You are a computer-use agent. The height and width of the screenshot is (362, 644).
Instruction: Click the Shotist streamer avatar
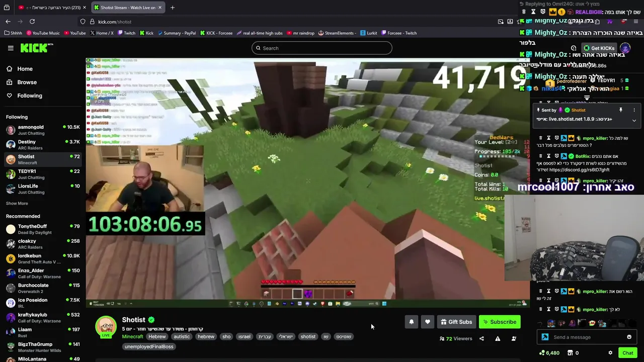[106, 326]
